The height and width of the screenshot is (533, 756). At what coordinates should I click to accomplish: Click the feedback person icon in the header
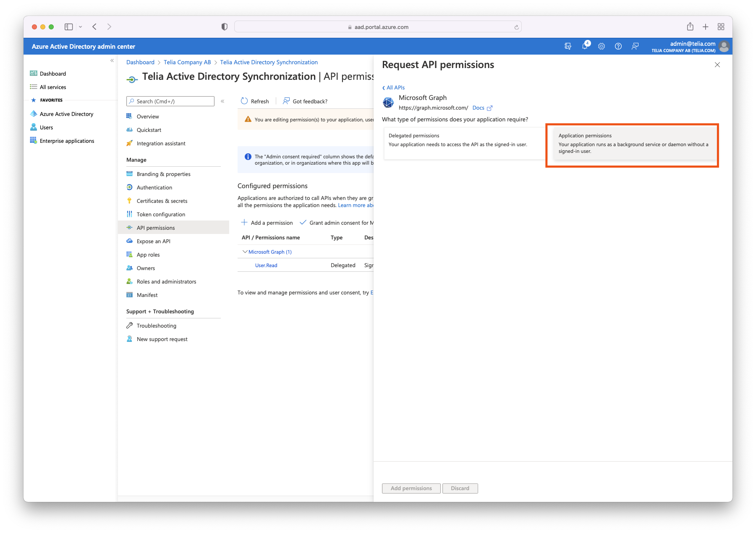[635, 46]
